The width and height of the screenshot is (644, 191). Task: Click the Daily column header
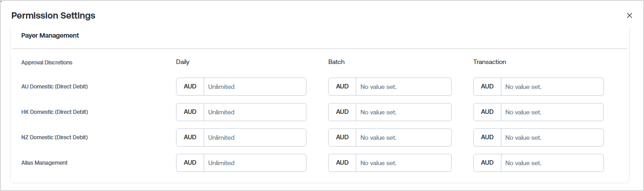tap(182, 62)
